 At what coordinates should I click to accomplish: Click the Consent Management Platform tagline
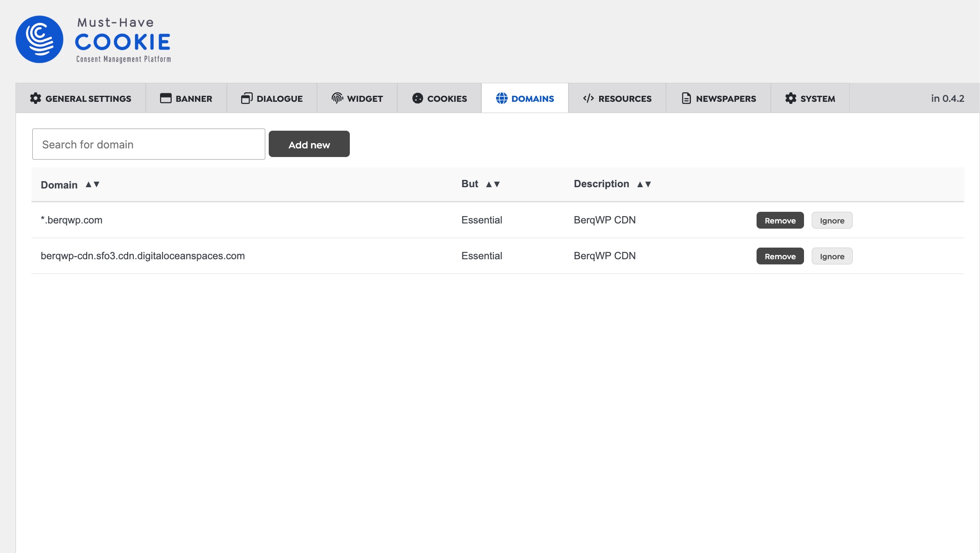coord(123,59)
